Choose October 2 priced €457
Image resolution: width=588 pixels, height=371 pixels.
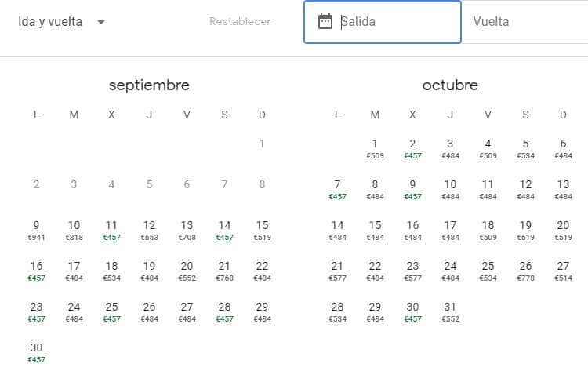(412, 148)
